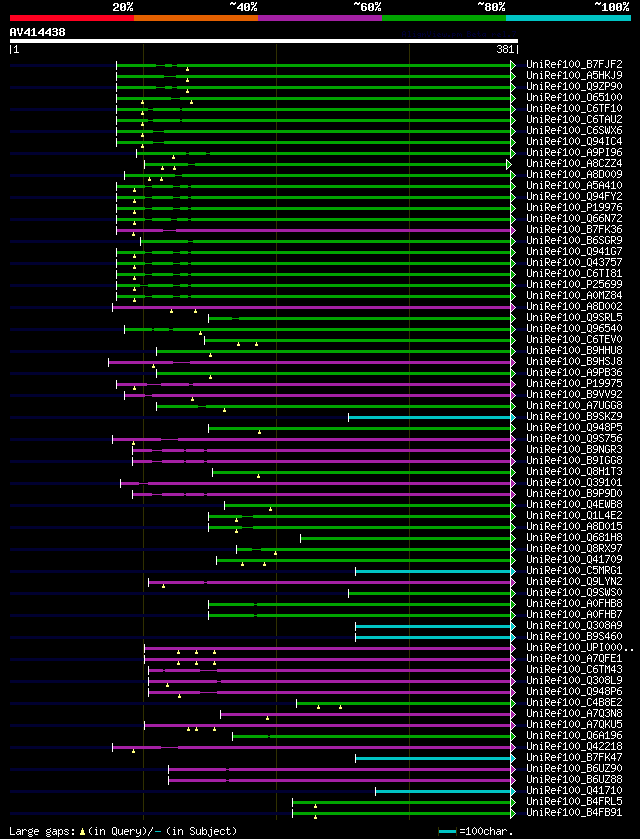Screen dimensions: 640x839
Task: Click UniRef100_A7QFE1 label
Action: tap(574, 659)
